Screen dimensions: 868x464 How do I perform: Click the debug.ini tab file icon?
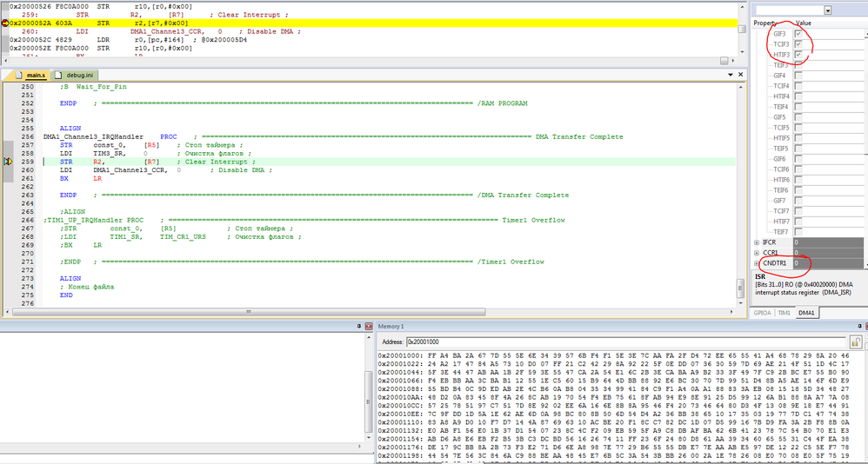tap(59, 75)
